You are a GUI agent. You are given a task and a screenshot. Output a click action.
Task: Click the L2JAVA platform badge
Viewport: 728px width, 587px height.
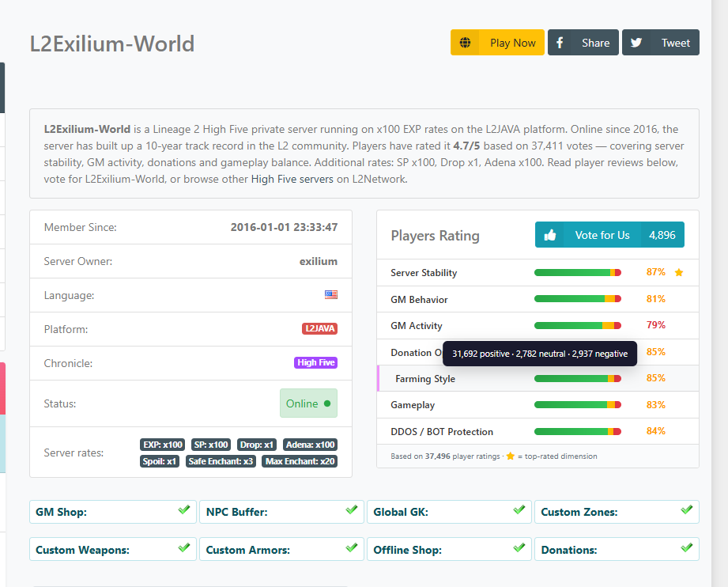click(x=319, y=328)
